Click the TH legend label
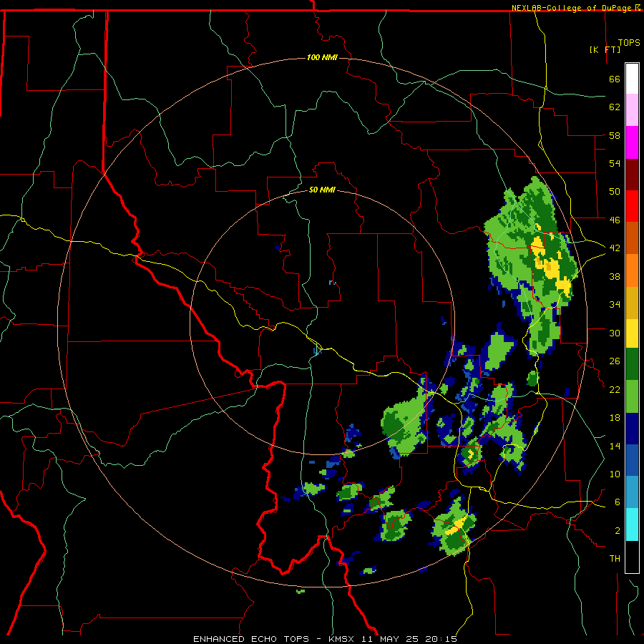The width and height of the screenshot is (644, 644). pos(615,559)
